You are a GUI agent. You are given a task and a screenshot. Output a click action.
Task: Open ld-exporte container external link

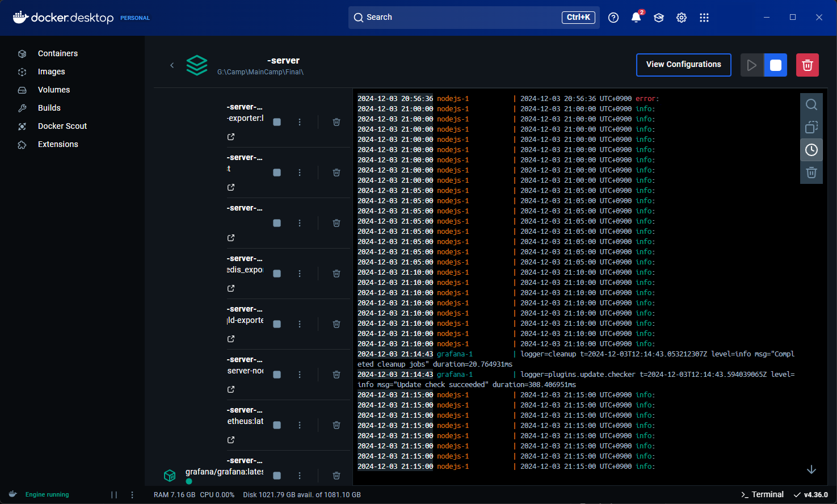point(231,339)
